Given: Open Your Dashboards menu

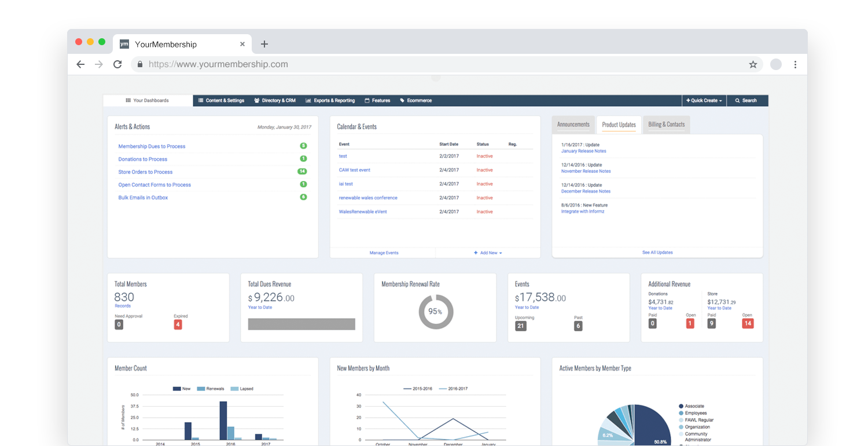Looking at the screenshot, I should pyautogui.click(x=148, y=100).
